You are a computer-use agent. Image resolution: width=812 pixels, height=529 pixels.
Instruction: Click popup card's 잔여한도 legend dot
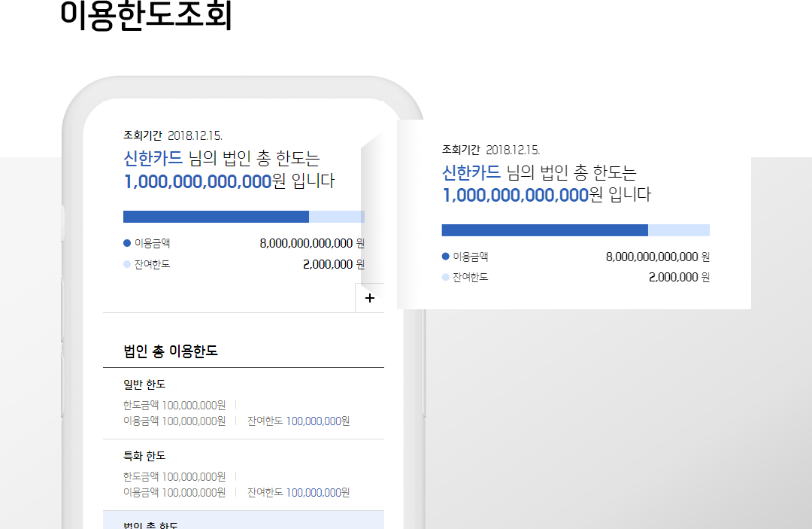click(445, 277)
